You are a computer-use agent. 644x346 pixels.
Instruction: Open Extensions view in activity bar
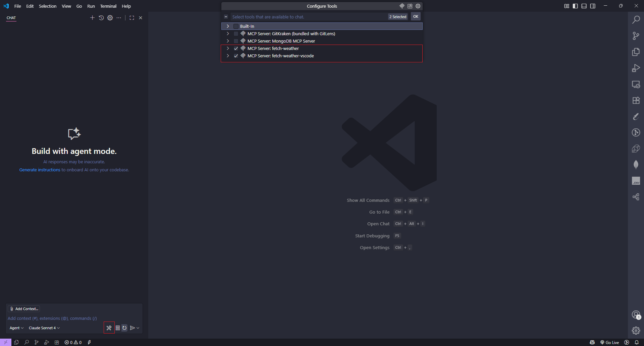click(x=636, y=100)
